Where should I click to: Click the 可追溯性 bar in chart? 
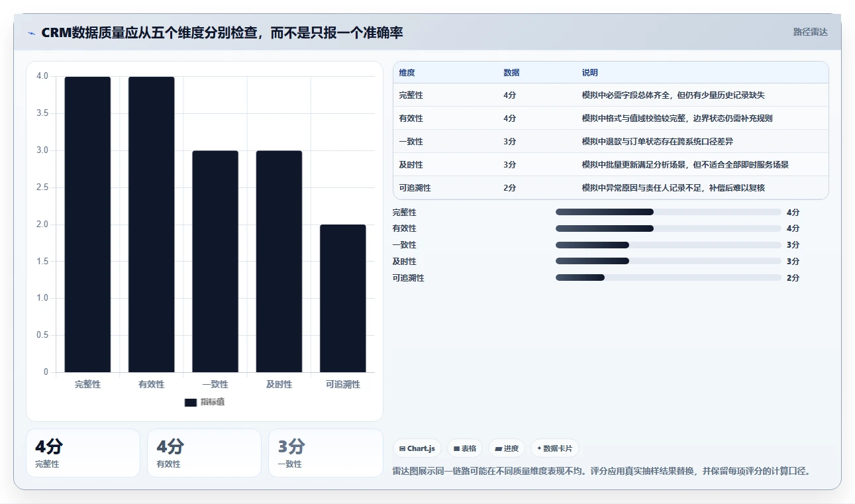[343, 299]
